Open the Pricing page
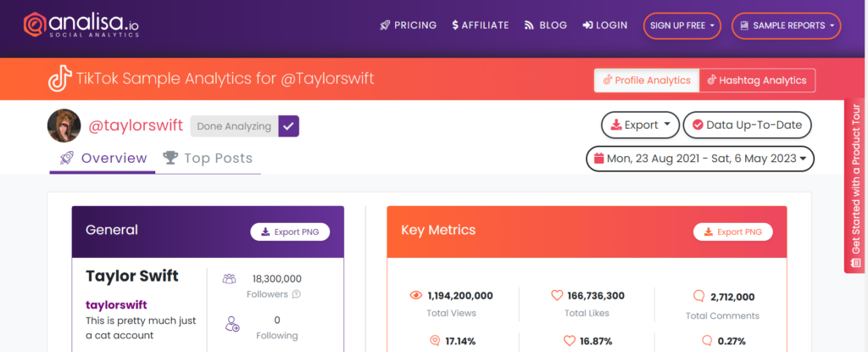The image size is (868, 352). click(408, 25)
